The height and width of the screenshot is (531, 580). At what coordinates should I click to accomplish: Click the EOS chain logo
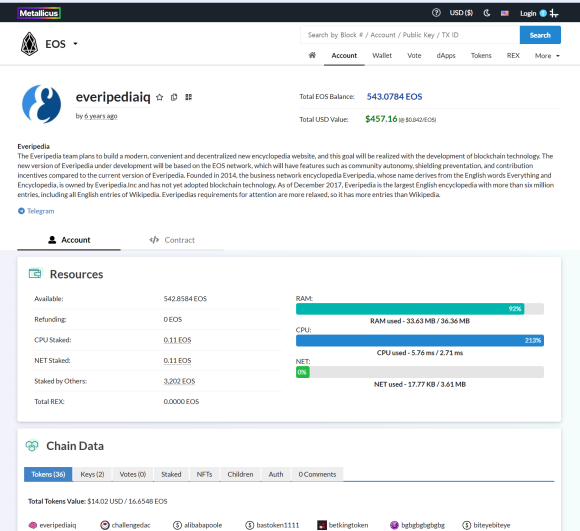(x=29, y=44)
